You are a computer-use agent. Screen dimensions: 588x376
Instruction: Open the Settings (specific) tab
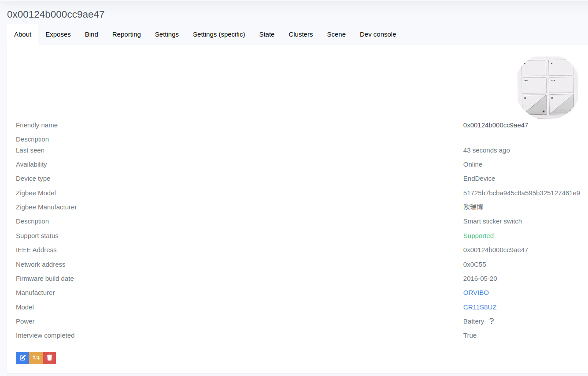point(219,34)
